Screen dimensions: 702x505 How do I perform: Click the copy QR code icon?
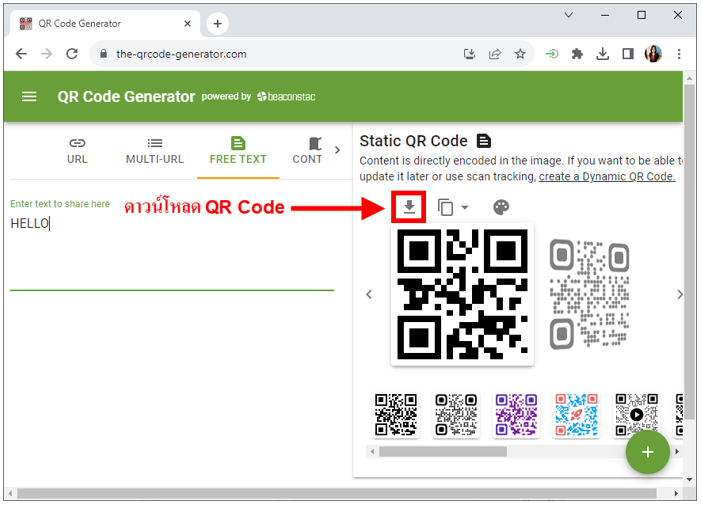445,207
